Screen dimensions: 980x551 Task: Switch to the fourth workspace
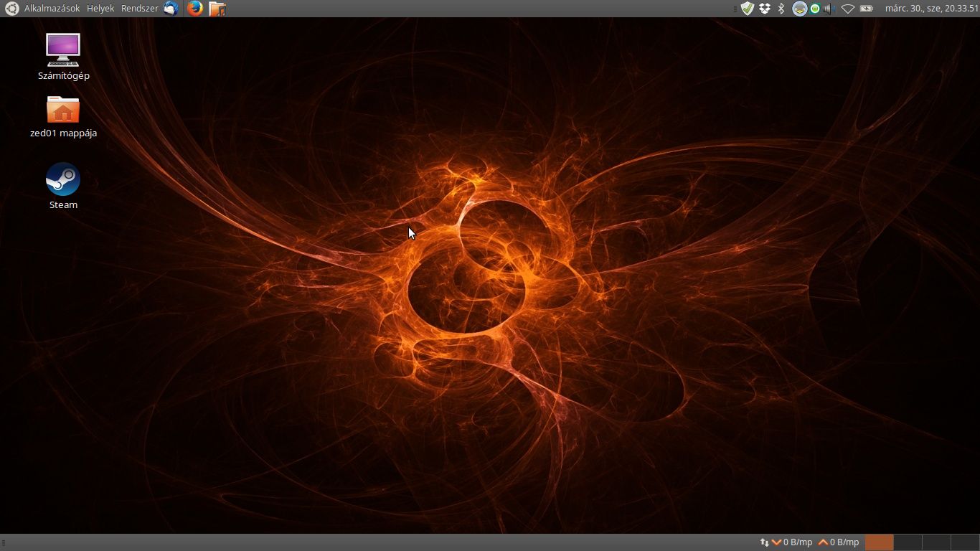click(965, 542)
